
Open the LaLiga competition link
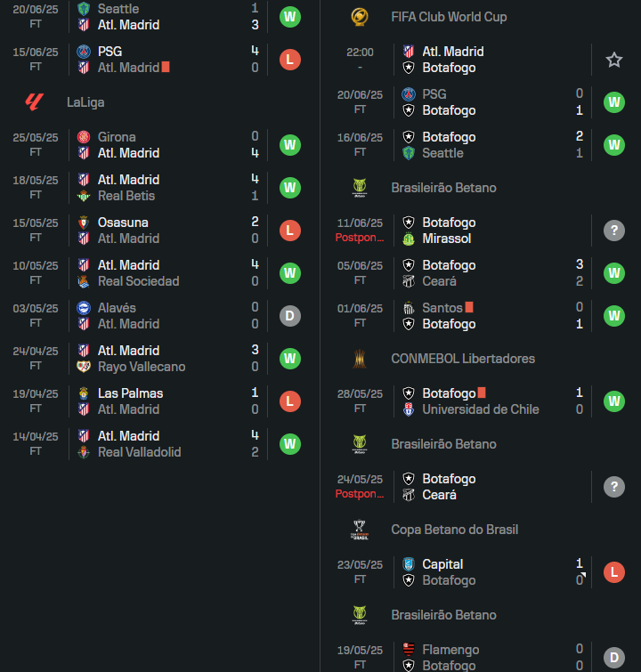85,102
